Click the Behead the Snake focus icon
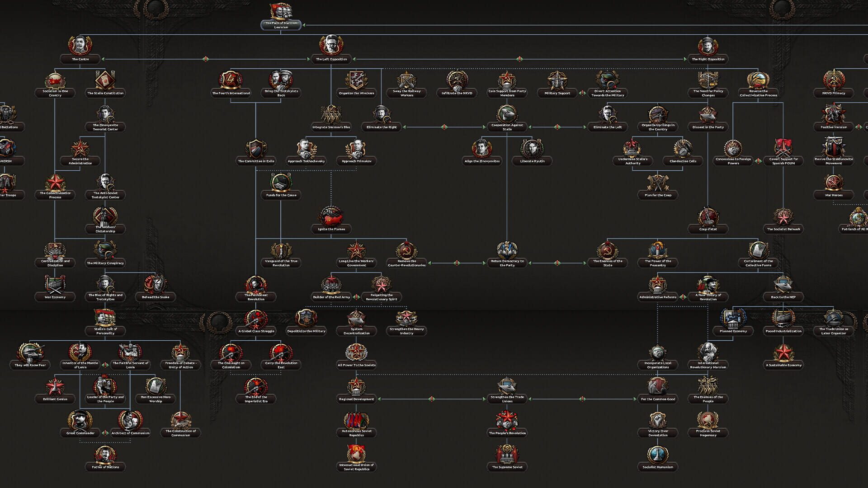The height and width of the screenshot is (488, 868). (x=155, y=285)
